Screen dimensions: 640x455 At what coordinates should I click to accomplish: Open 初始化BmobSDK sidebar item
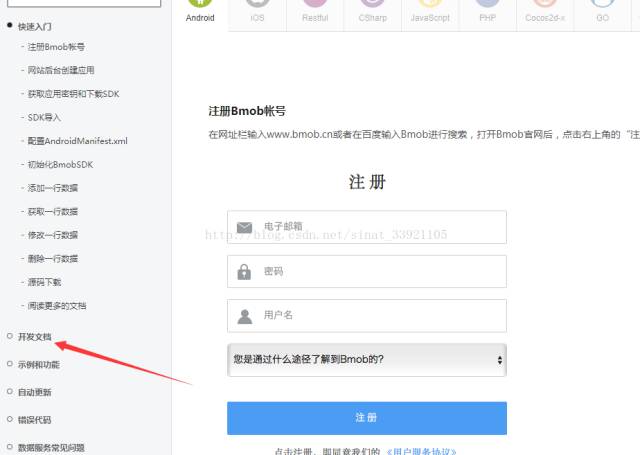click(x=60, y=164)
